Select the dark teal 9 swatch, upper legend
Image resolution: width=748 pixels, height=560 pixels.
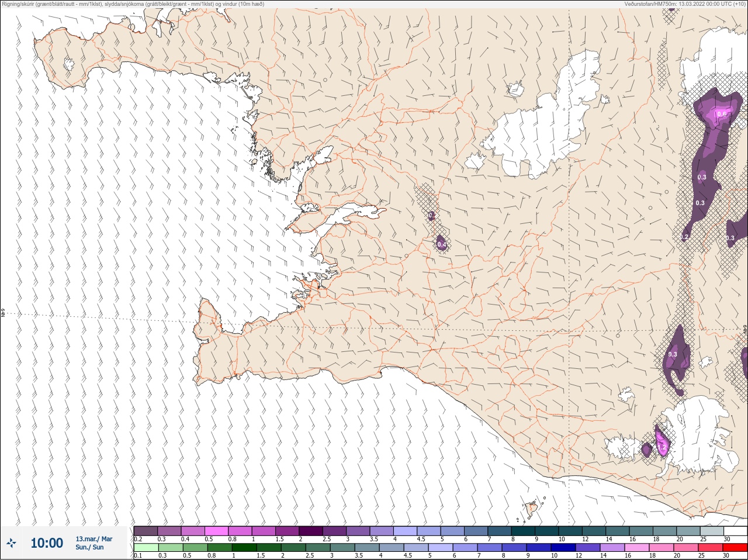(547, 531)
